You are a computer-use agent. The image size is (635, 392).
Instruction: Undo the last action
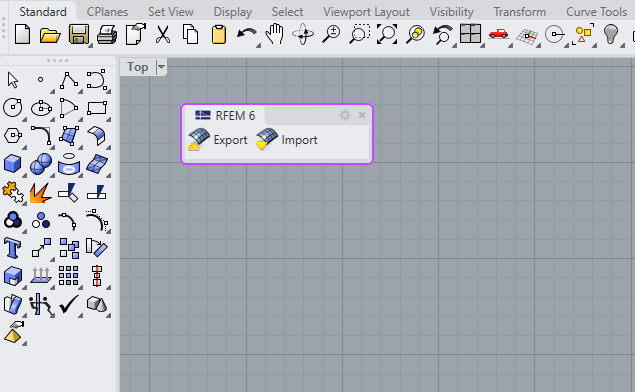pos(246,34)
